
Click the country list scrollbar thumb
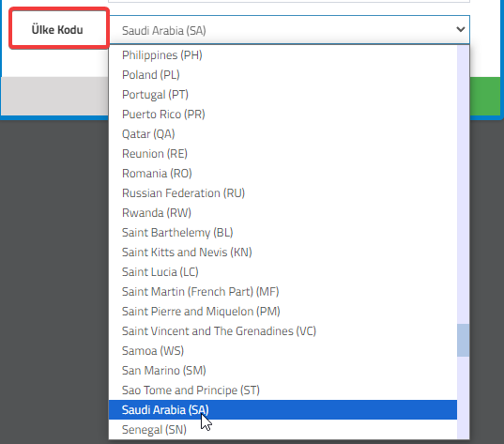(464, 340)
